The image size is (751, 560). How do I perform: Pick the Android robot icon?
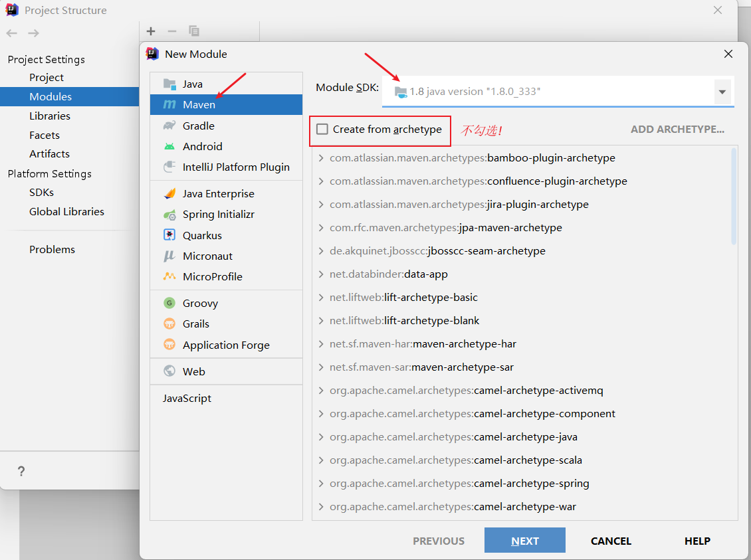coord(169,146)
